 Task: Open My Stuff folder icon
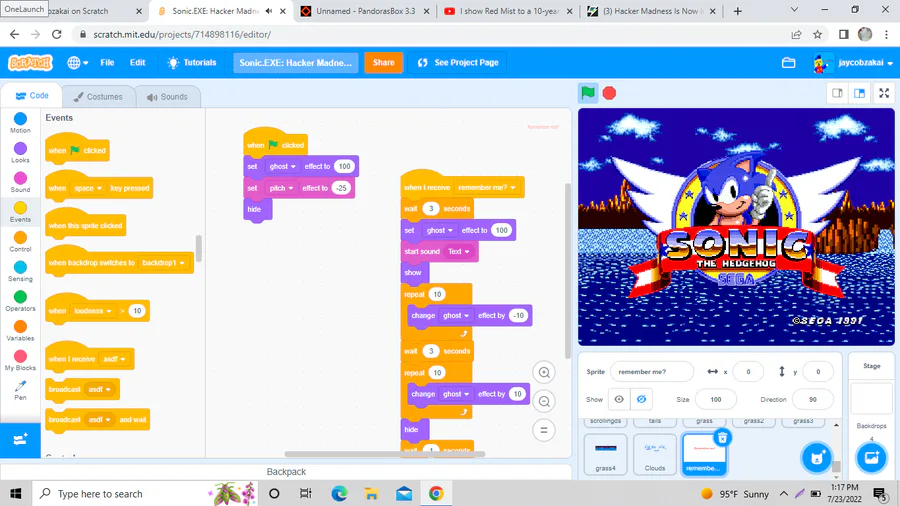(789, 63)
